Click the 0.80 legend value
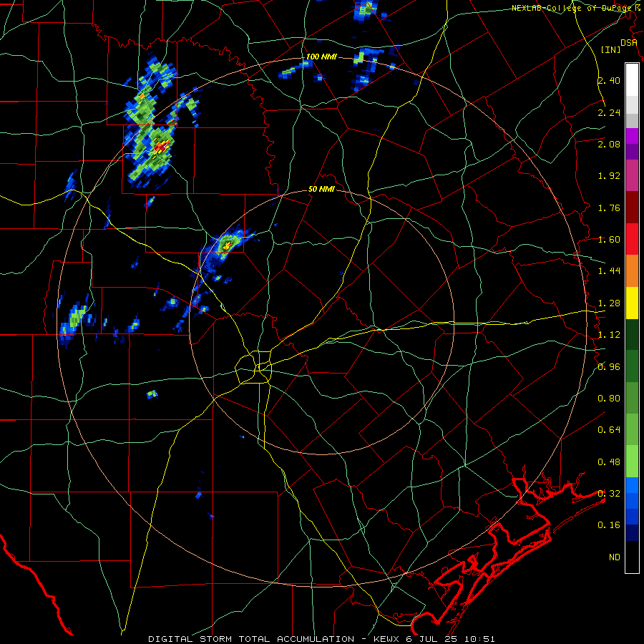Screen dimensions: 644x644 pos(609,399)
